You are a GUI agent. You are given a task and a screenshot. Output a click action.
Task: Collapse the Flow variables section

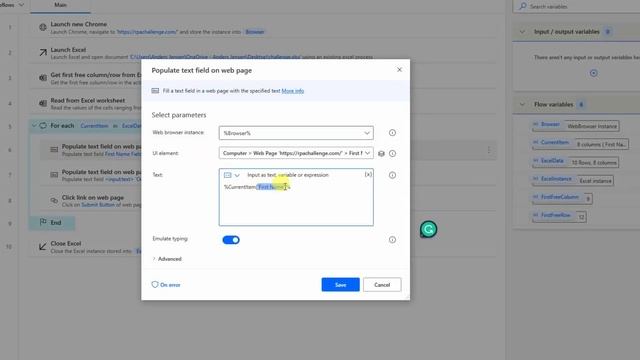(x=522, y=104)
